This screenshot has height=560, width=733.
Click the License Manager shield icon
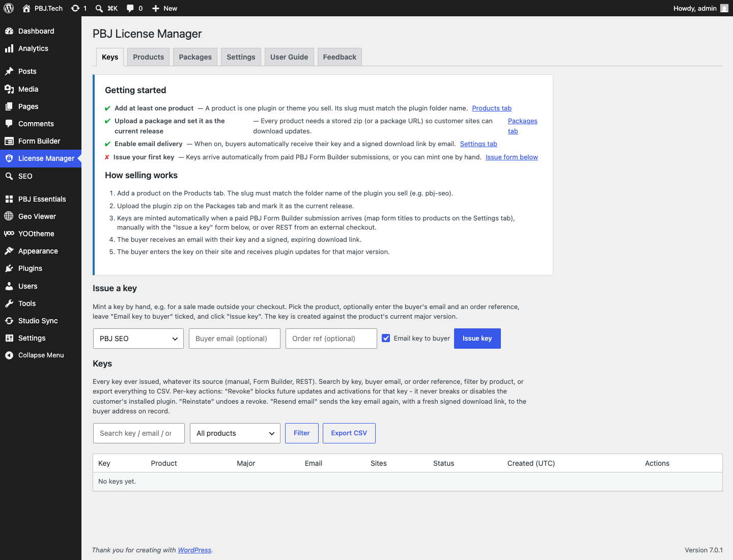9,158
